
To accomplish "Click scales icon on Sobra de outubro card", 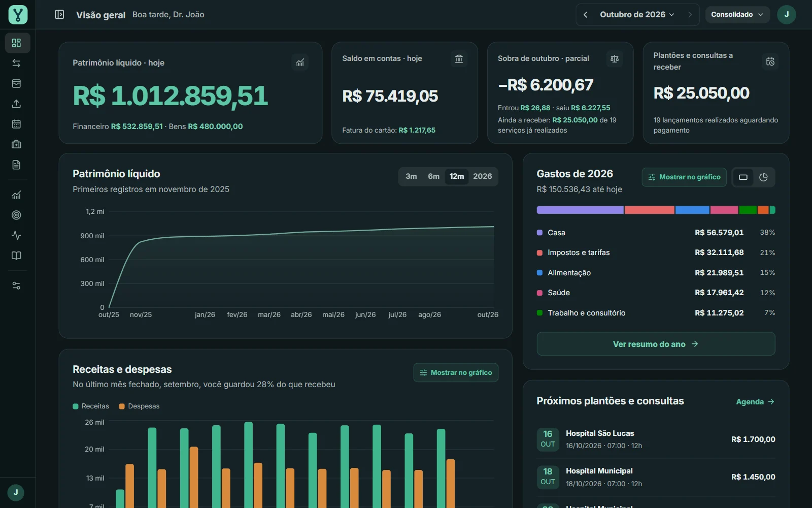I will [615, 59].
